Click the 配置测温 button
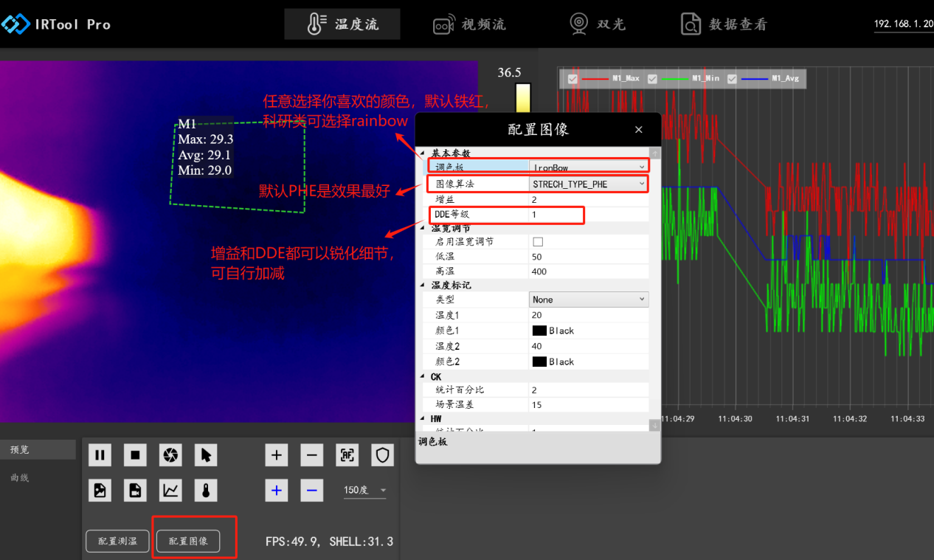This screenshot has height=560, width=934. click(x=117, y=541)
